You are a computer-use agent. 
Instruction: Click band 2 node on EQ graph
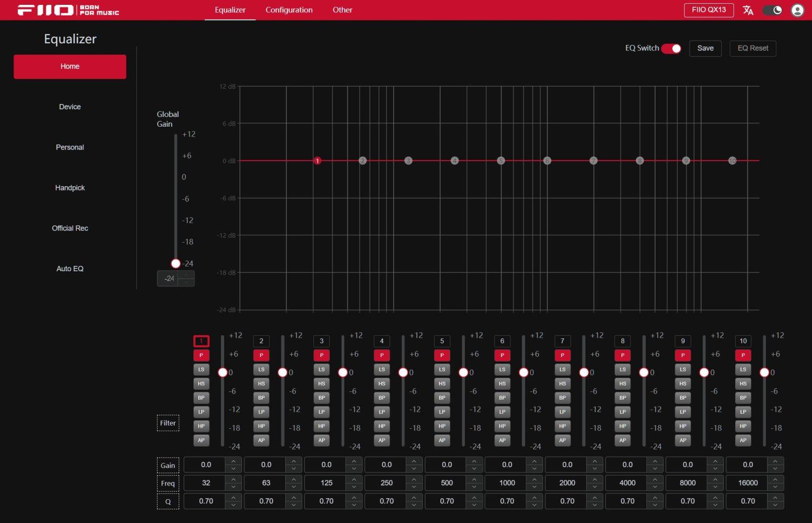363,161
